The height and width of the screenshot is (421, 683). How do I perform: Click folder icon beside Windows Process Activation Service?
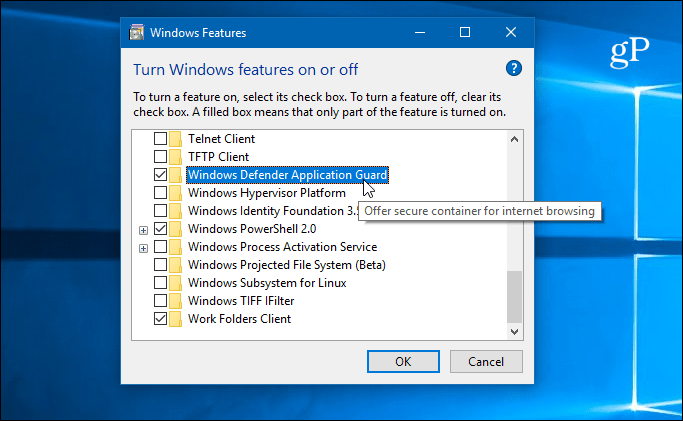[175, 247]
